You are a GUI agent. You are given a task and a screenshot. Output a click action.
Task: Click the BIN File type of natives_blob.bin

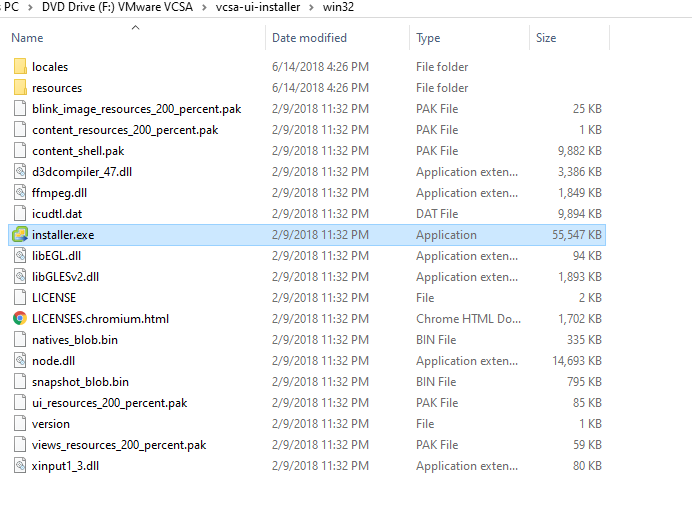[x=436, y=340]
